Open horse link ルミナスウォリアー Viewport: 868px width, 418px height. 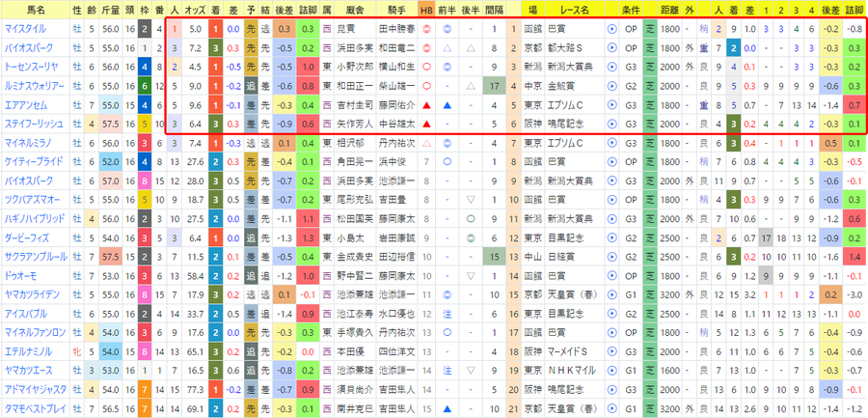pos(35,86)
